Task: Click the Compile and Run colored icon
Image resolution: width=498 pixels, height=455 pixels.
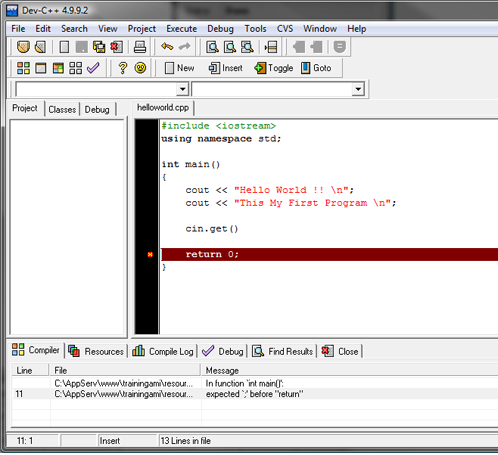Action: pos(58,68)
